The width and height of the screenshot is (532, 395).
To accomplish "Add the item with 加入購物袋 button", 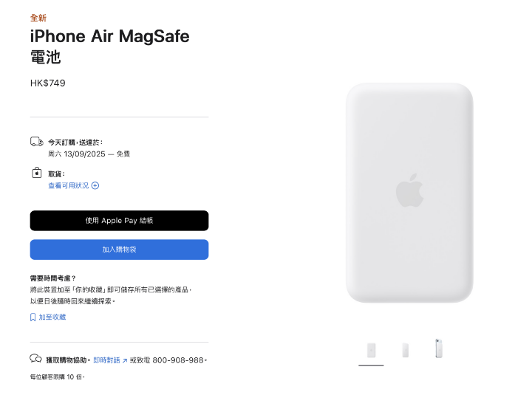I will [x=119, y=250].
